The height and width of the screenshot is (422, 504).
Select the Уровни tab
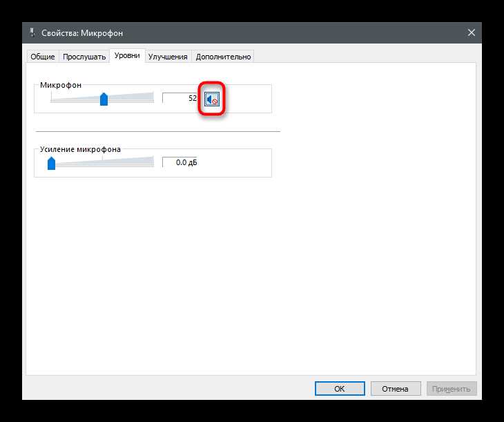coord(127,56)
